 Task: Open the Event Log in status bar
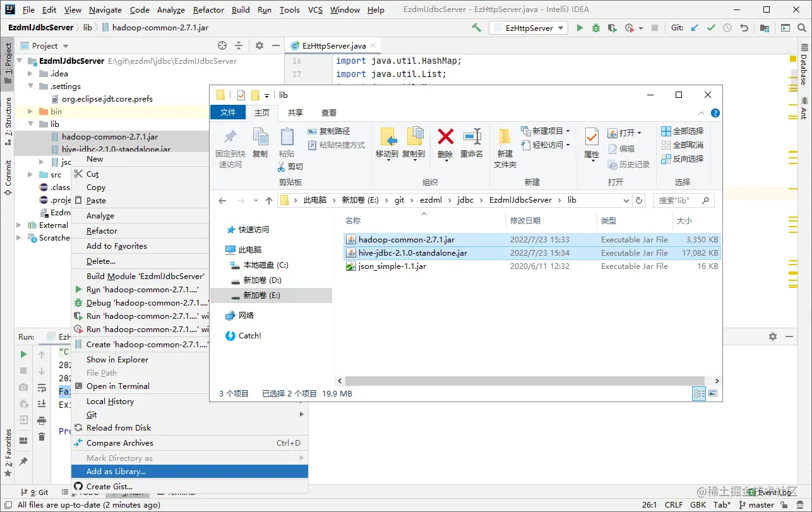[770, 492]
